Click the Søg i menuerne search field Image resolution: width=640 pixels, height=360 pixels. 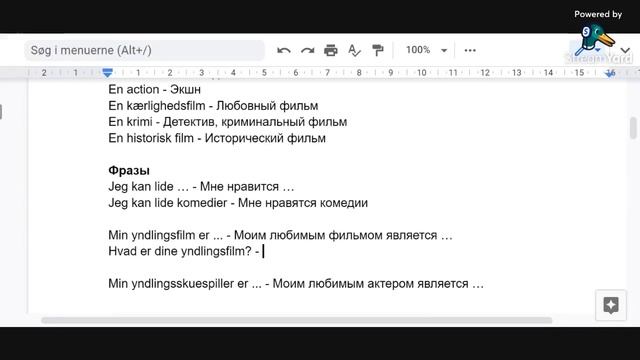coord(144,50)
